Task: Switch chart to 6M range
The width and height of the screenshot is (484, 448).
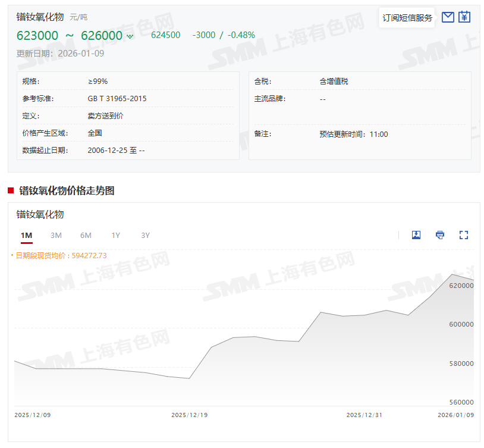Action: coord(86,236)
